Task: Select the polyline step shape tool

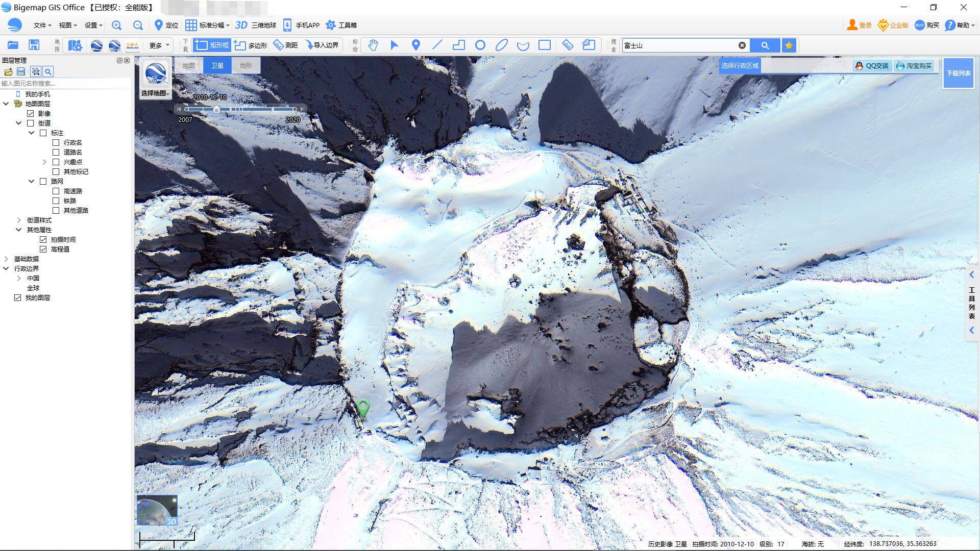Action: coord(459,45)
